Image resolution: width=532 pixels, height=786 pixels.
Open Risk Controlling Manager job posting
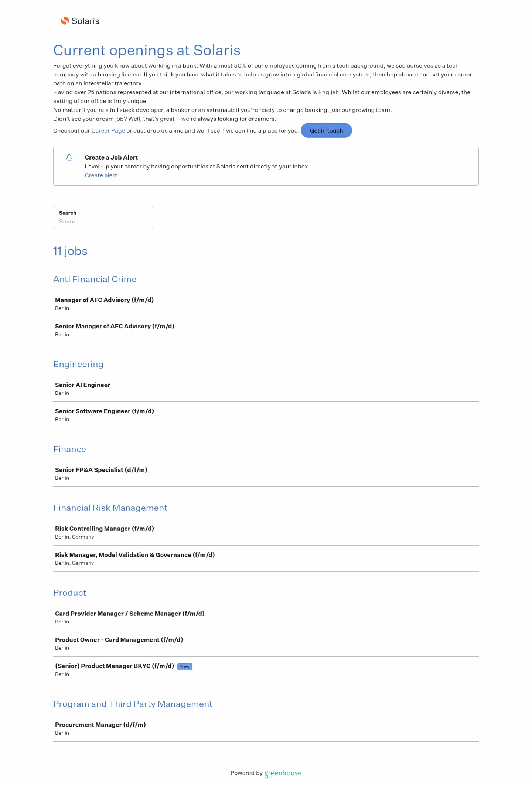(x=105, y=529)
